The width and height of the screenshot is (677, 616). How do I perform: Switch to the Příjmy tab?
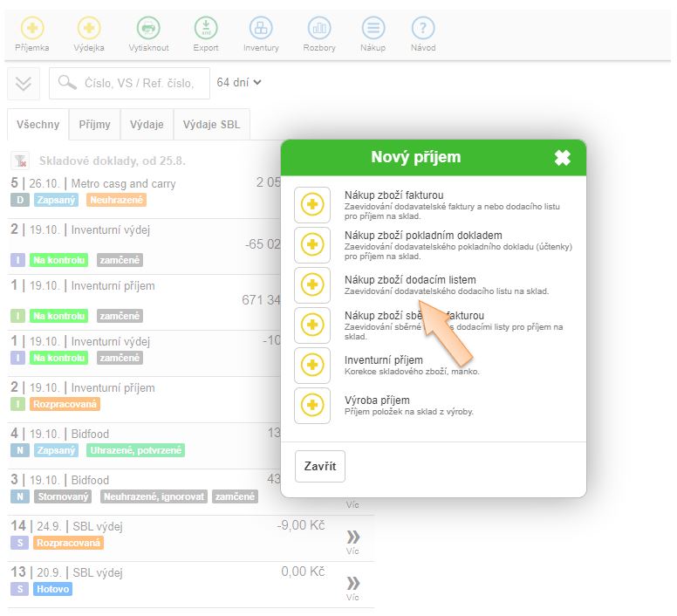click(x=94, y=125)
